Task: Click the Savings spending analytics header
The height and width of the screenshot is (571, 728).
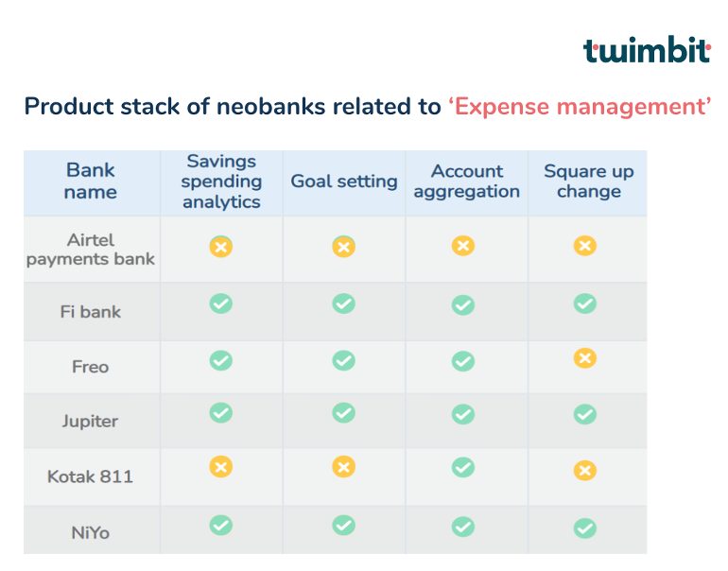Action: click(221, 182)
